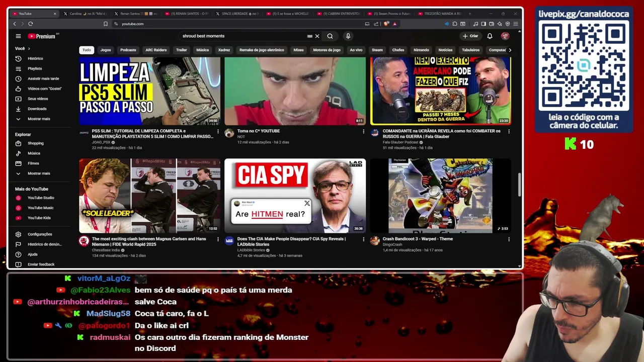Image resolution: width=644 pixels, height=362 pixels.
Task: Open the Leo AI sparkle icon
Action: (500, 24)
